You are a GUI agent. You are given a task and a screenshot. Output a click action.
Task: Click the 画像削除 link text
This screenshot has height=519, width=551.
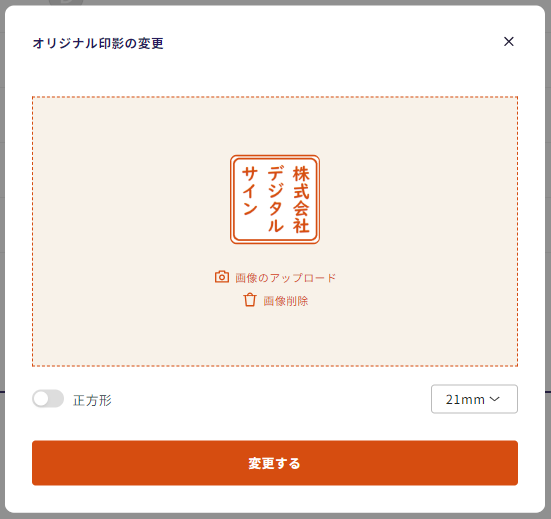[286, 301]
